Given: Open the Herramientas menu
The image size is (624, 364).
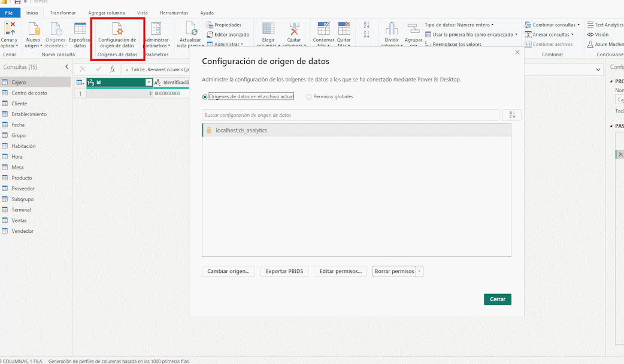Looking at the screenshot, I should (174, 13).
